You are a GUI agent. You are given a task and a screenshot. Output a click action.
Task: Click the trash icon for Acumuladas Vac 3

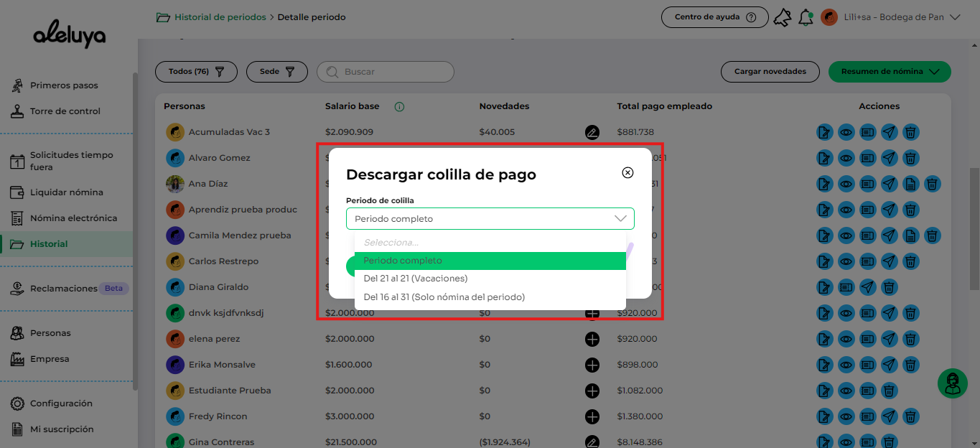coord(910,132)
